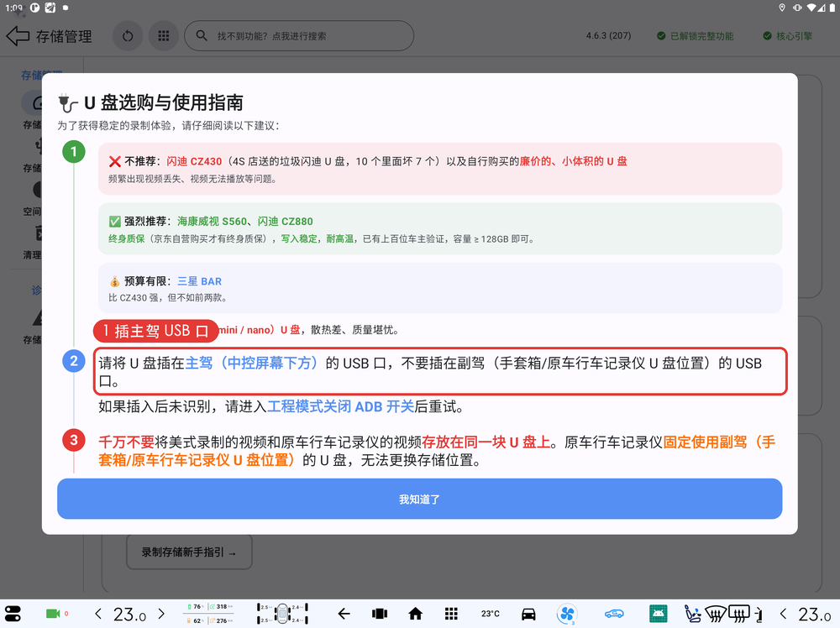Tap the battery icon in status bar
Viewport: 840px width, 628px height.
pyautogui.click(x=832, y=8)
